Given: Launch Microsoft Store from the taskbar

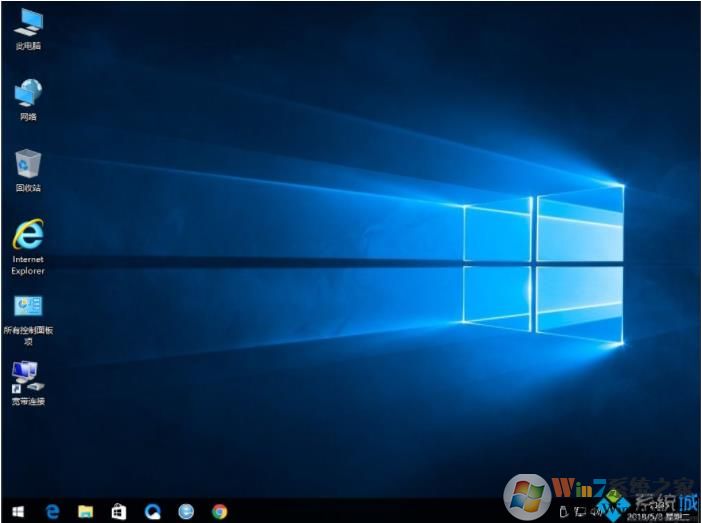Looking at the screenshot, I should pyautogui.click(x=119, y=511).
